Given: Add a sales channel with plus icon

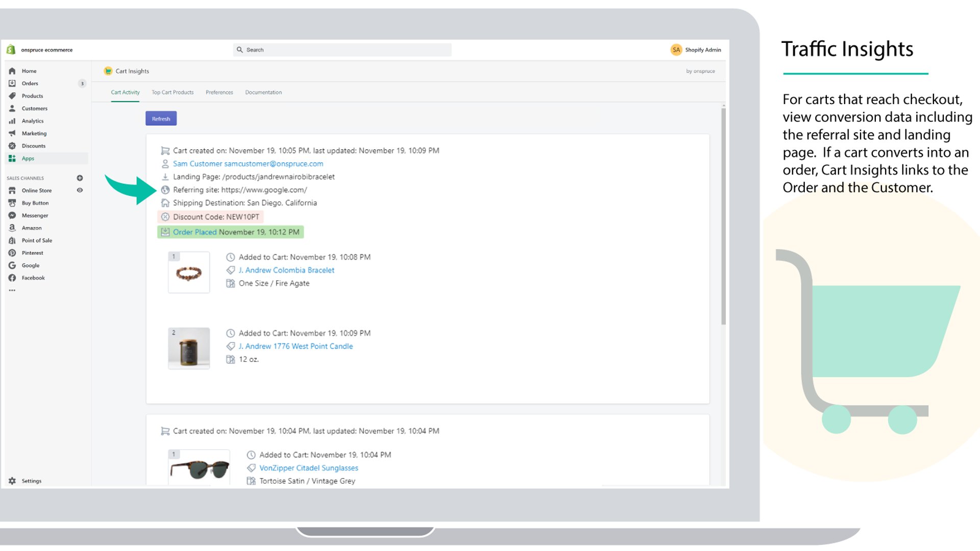Looking at the screenshot, I should click(80, 178).
